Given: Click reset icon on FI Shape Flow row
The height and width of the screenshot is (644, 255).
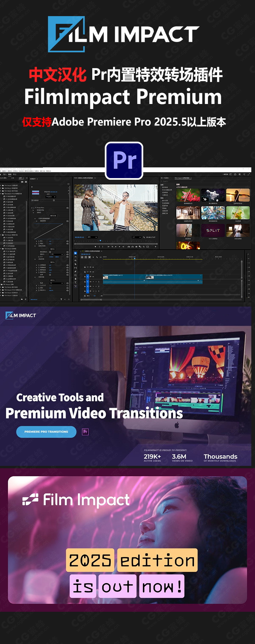Looking at the screenshot, I should click(x=67, y=208).
